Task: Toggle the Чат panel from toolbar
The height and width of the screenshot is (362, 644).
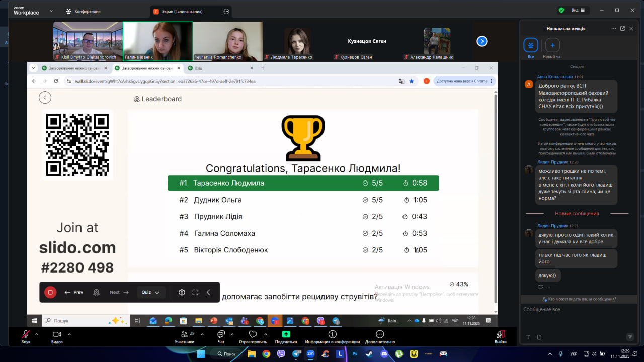Action: 221,334
